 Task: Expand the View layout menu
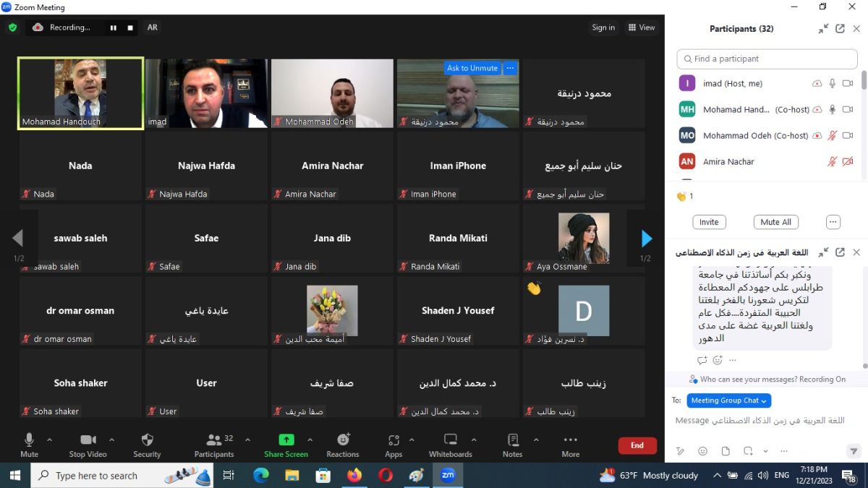click(x=642, y=27)
